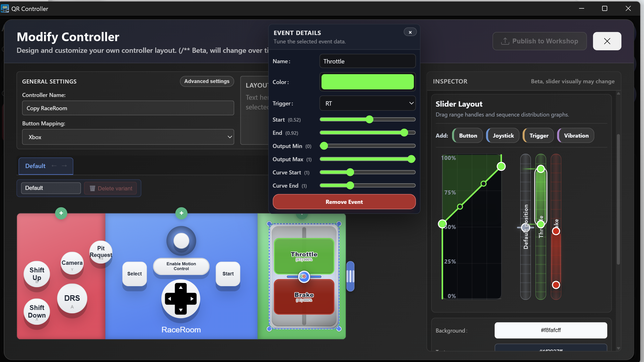Click the Curve Start slider handle
This screenshot has width=644, height=362.
click(350, 172)
